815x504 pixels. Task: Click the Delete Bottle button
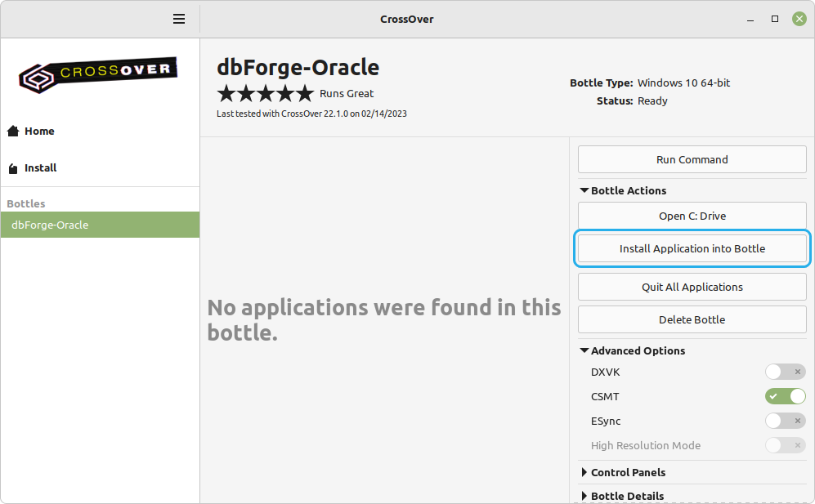click(692, 319)
